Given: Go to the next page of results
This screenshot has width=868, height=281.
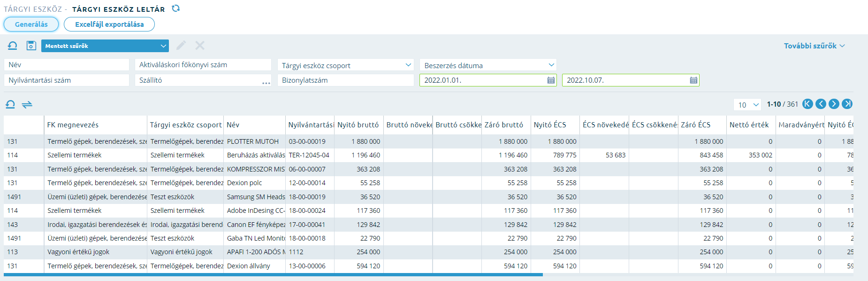Looking at the screenshot, I should point(834,104).
